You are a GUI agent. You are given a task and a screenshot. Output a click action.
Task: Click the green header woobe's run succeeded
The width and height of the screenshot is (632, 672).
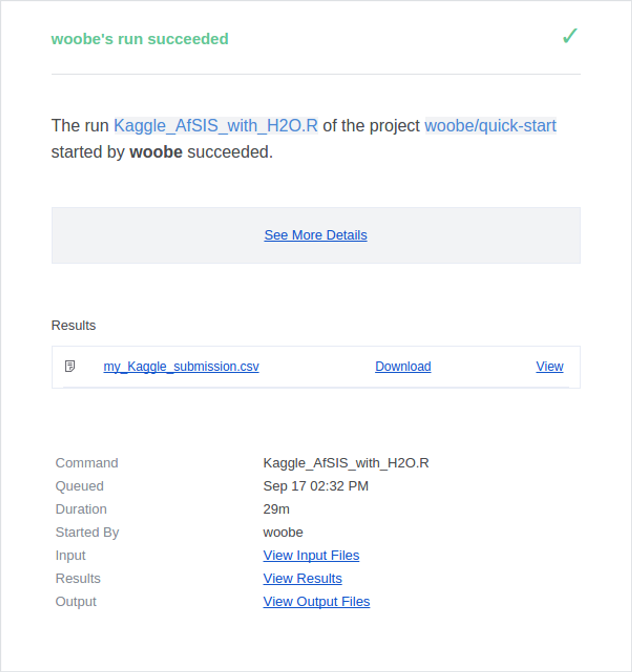140,38
